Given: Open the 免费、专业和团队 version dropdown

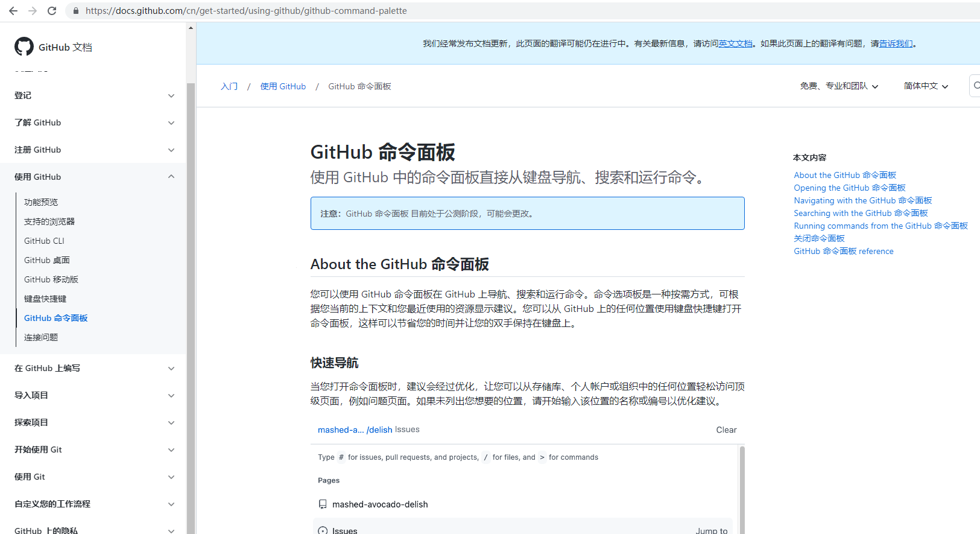Looking at the screenshot, I should [x=839, y=86].
